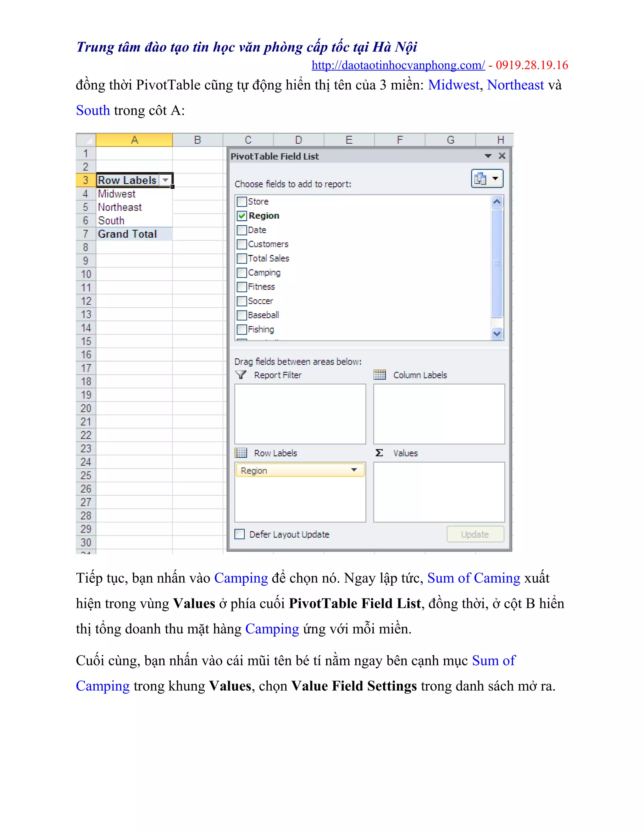Close the PivotTable Field List pane

(x=502, y=156)
